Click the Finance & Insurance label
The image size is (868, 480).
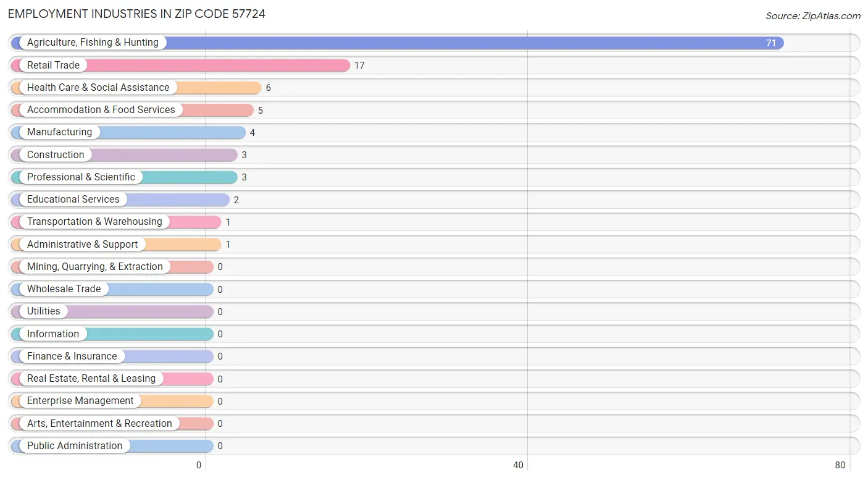coord(72,356)
